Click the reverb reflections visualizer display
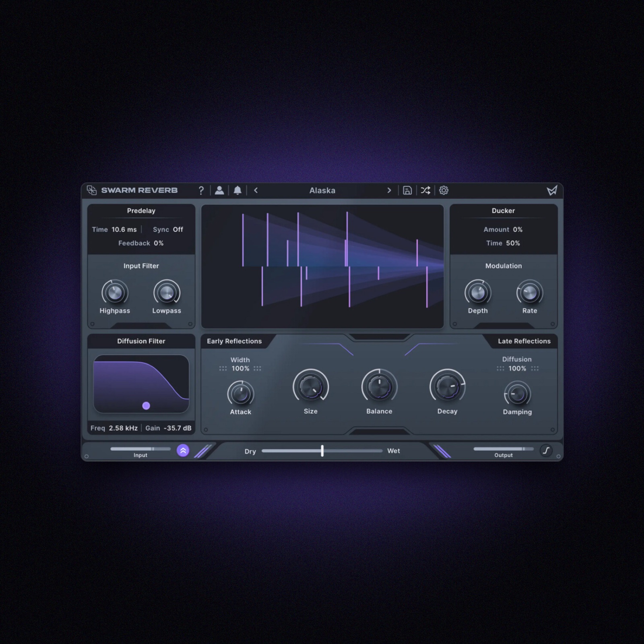This screenshot has width=644, height=644. pyautogui.click(x=322, y=266)
